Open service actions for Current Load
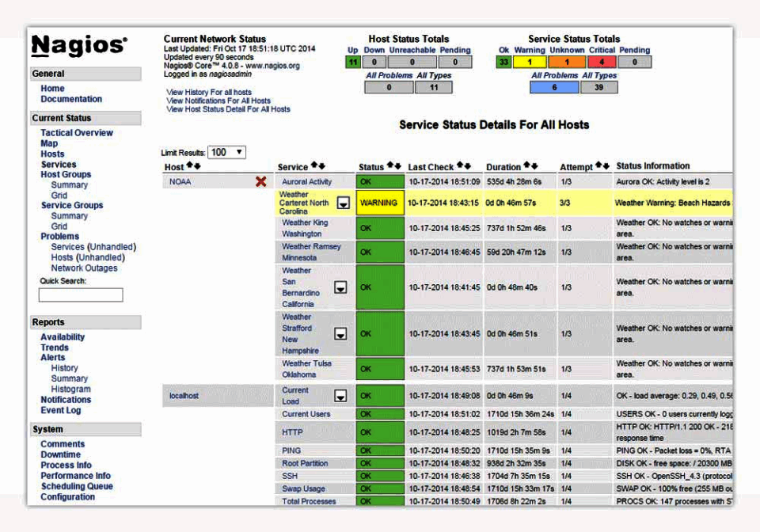 click(x=340, y=396)
